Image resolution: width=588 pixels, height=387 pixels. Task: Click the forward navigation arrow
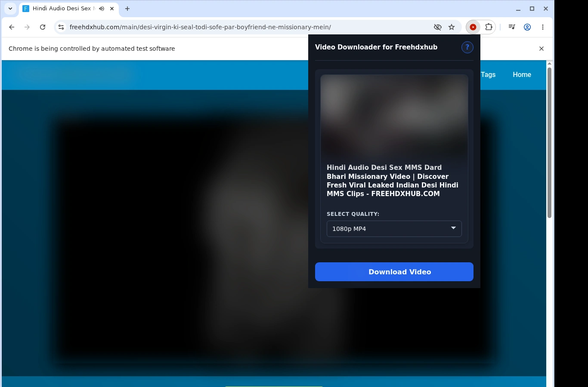click(x=27, y=27)
